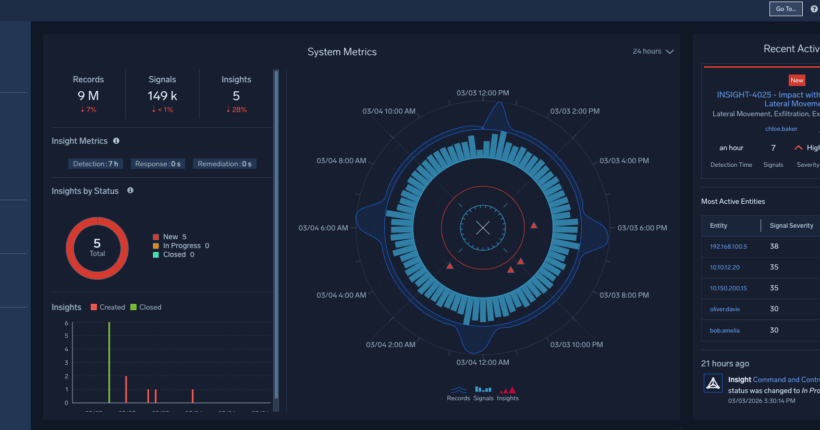Click the left insight triangle toward 03/04 4:00 AM
The height and width of the screenshot is (430, 820).
click(450, 266)
